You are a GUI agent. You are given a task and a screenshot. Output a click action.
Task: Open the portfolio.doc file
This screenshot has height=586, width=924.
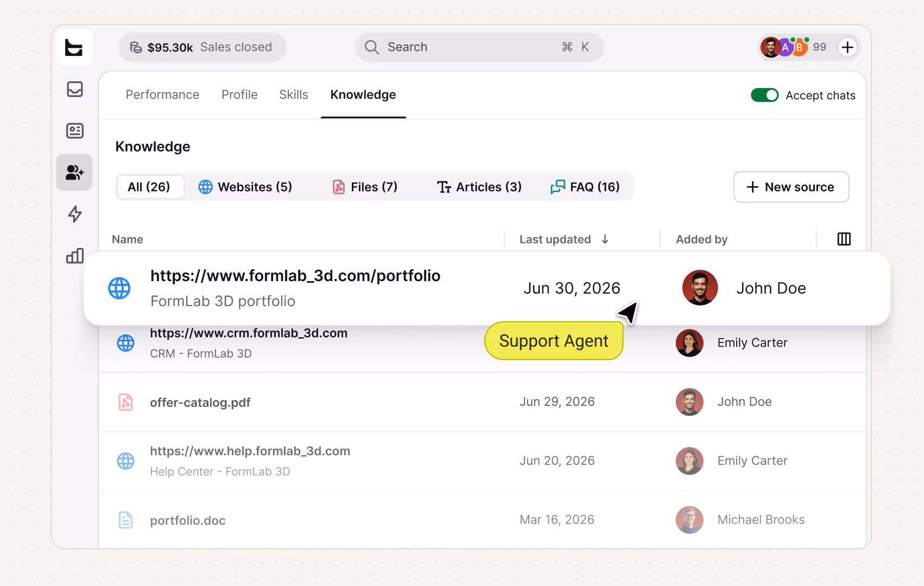tap(188, 521)
